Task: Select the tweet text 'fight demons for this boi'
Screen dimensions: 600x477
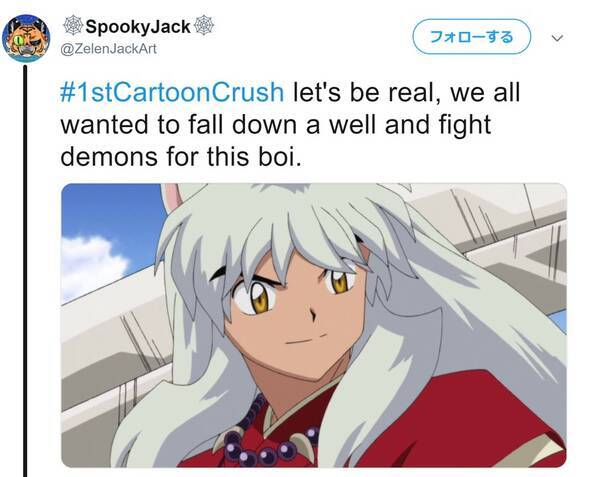Action: (x=276, y=141)
